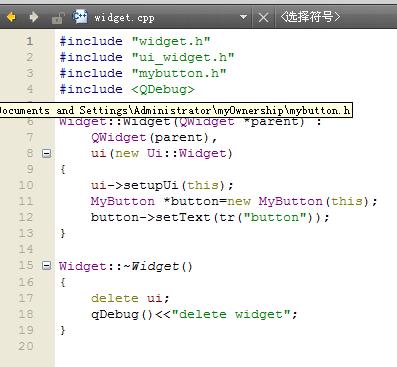Viewport: 397px width, 367px height.
Task: Click ~Widget destructor name on line 15
Action: click(x=151, y=266)
